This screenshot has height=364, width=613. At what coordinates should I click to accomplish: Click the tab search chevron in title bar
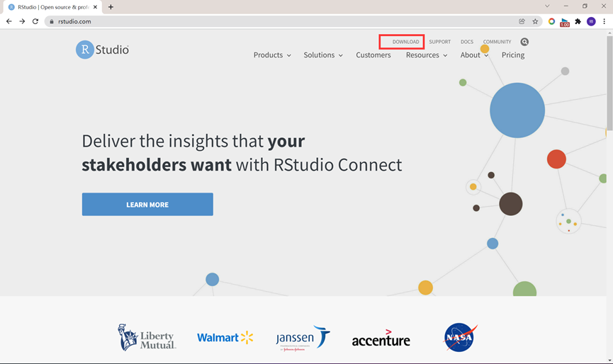coord(547,6)
